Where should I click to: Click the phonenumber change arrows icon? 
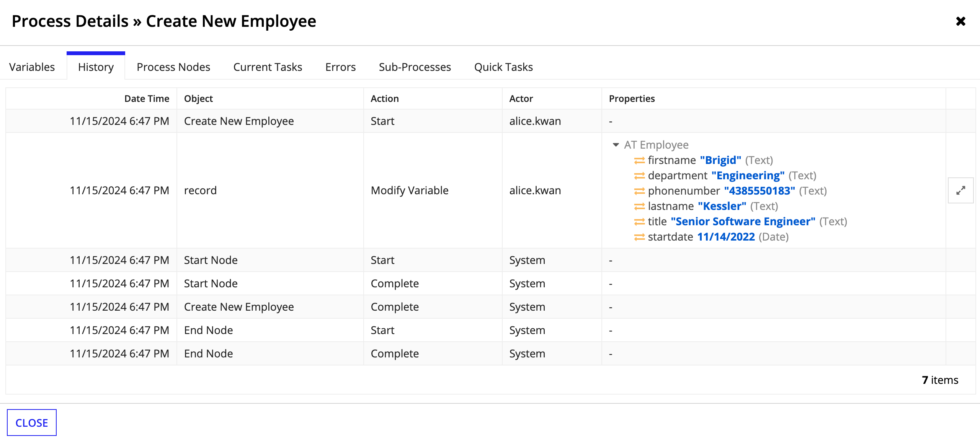click(x=639, y=191)
